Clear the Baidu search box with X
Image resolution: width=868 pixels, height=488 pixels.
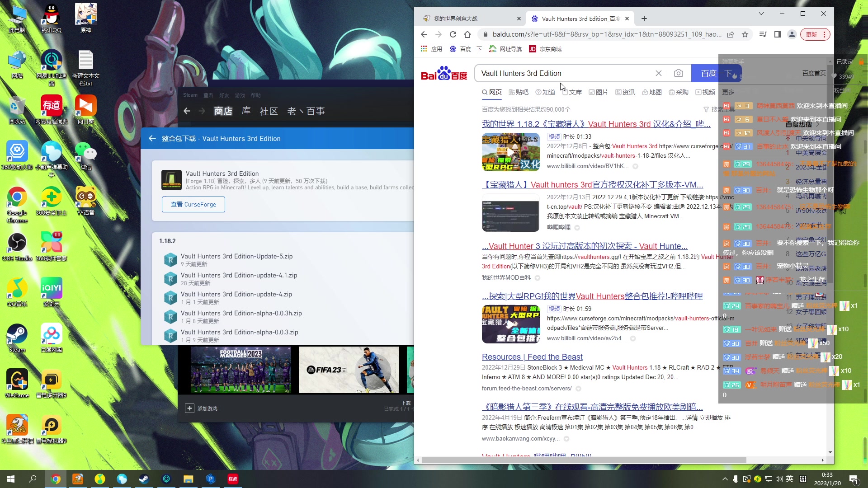tap(659, 73)
